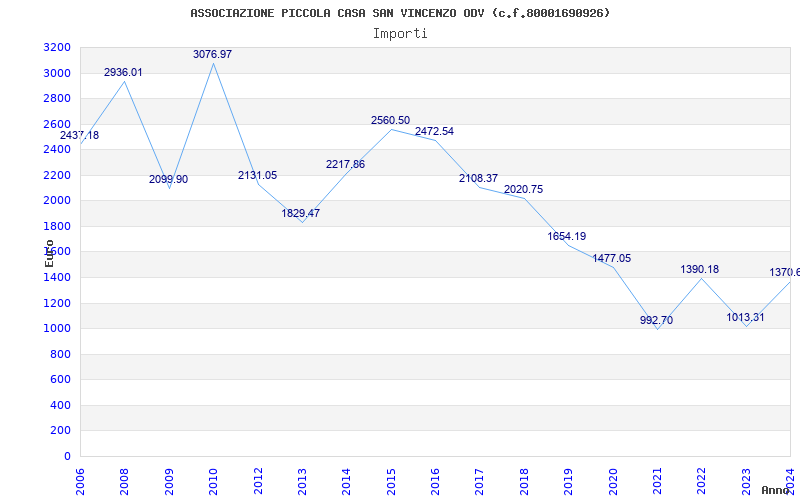This screenshot has height=500, width=800.
Task: Click the x-axis year 2010
Action: (x=213, y=481)
